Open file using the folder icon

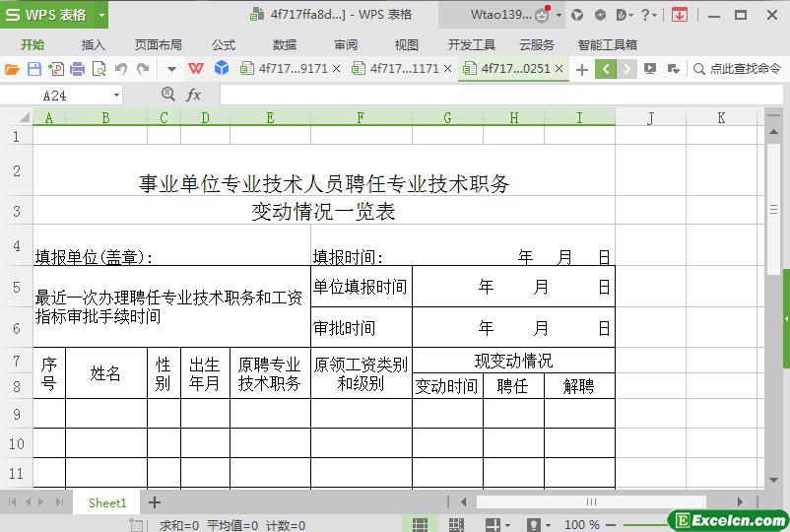(x=12, y=69)
